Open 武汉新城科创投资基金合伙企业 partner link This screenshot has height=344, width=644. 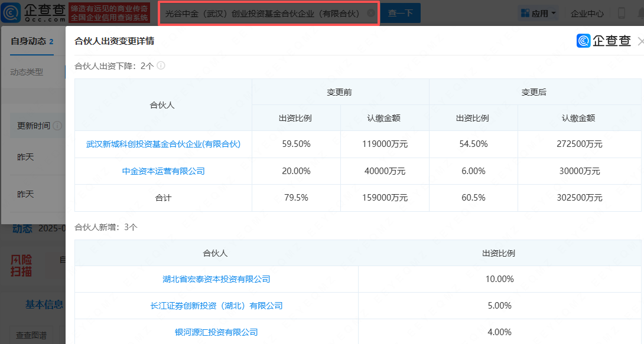(163, 144)
